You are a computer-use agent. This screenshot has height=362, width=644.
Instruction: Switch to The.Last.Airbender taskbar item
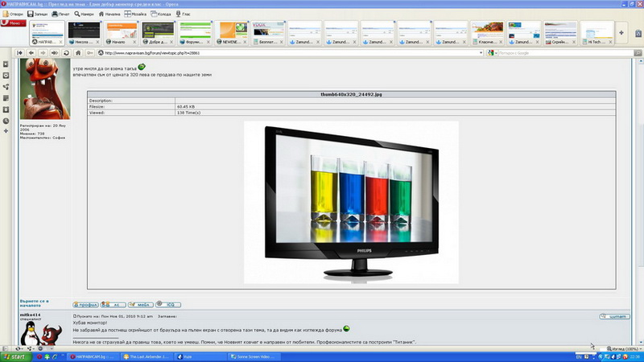click(147, 357)
